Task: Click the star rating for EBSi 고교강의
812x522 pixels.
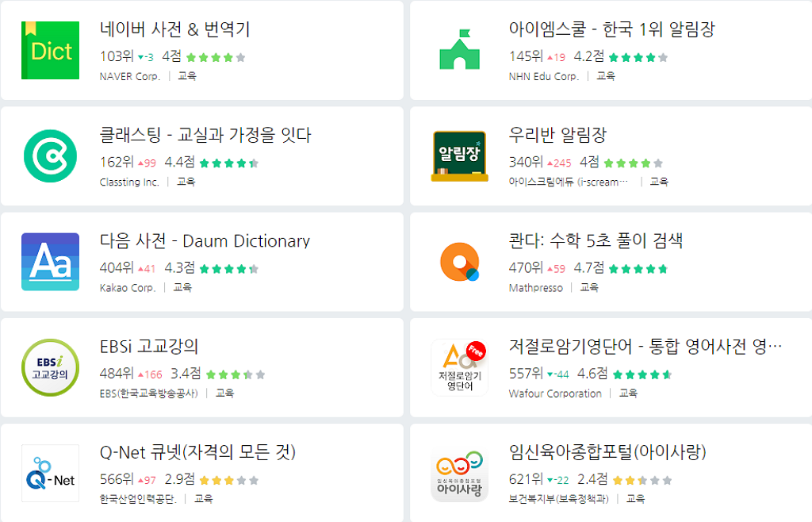Action: [x=236, y=374]
